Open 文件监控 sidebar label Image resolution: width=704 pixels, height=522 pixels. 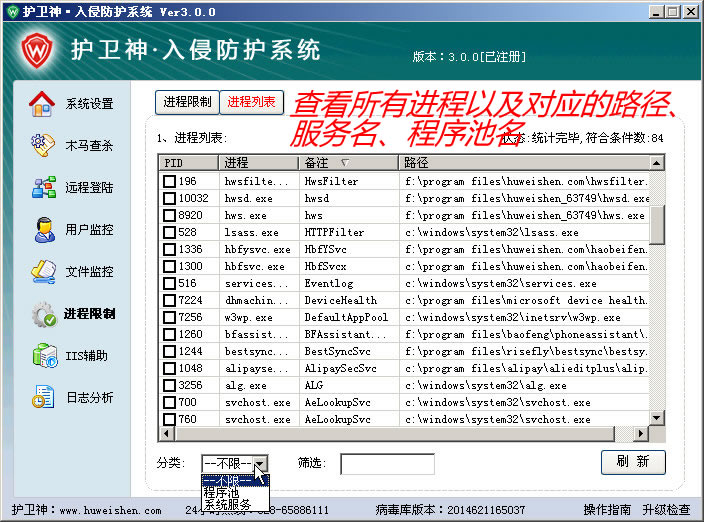coord(89,272)
